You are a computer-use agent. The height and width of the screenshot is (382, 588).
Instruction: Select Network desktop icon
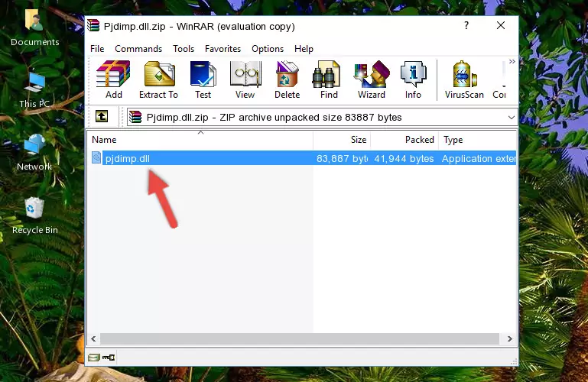(x=34, y=153)
